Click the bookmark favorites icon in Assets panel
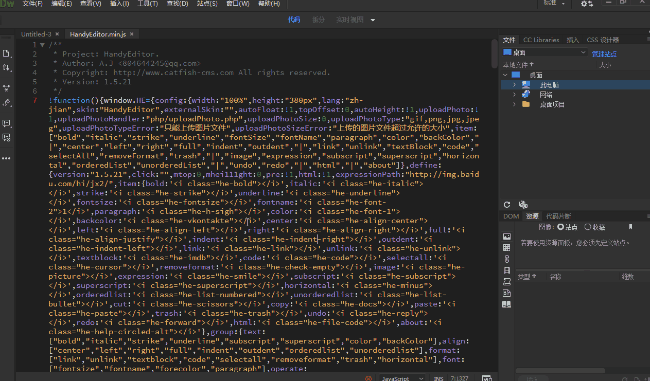This screenshot has width=650, height=381. pyautogui.click(x=631, y=227)
